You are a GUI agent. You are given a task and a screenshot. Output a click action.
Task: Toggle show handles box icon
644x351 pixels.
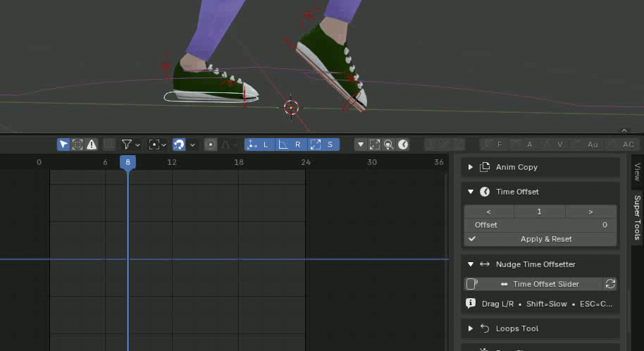point(78,144)
